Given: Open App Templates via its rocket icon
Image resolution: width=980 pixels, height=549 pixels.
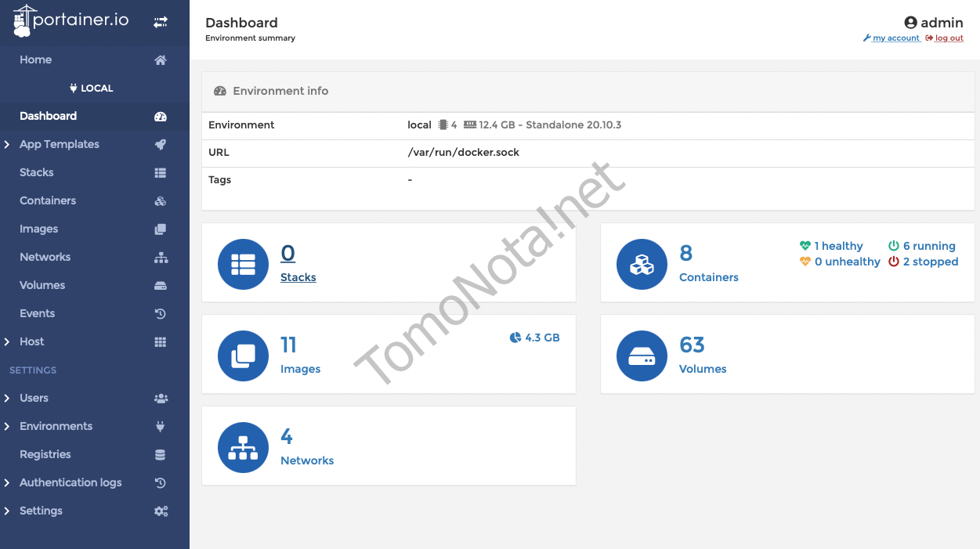Looking at the screenshot, I should [161, 144].
